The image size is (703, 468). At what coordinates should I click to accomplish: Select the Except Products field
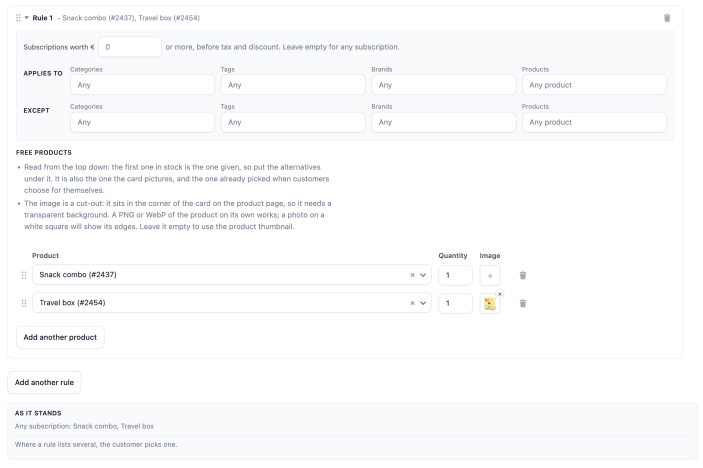594,122
